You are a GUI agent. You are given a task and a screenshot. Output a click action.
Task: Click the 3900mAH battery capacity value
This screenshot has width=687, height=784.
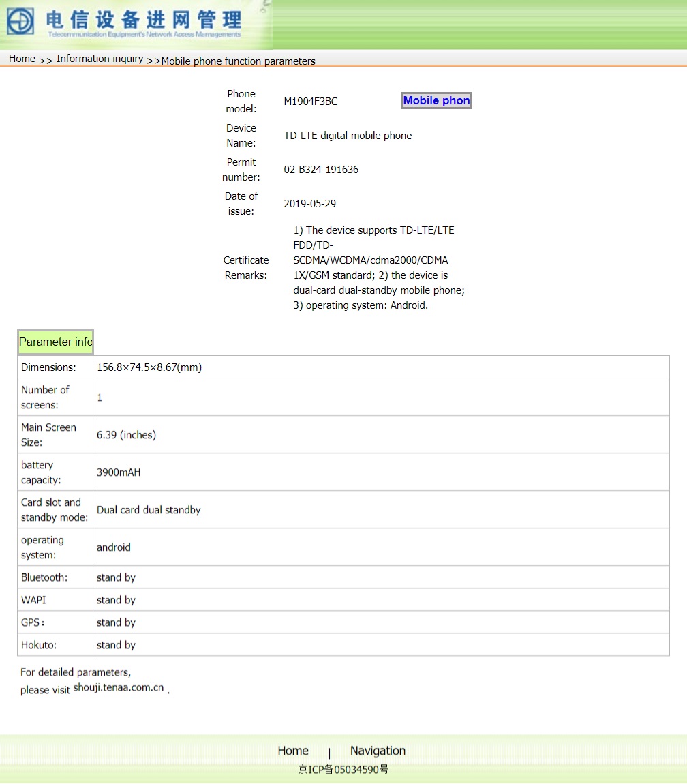coord(119,472)
